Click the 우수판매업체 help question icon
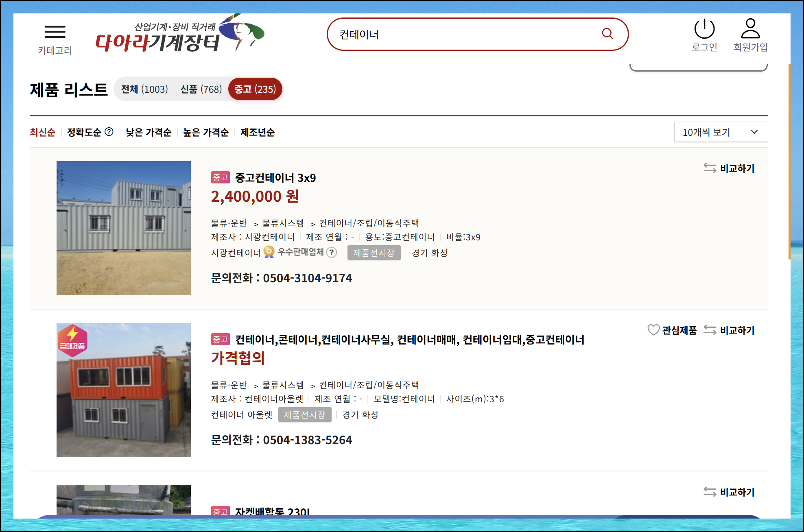 point(332,253)
